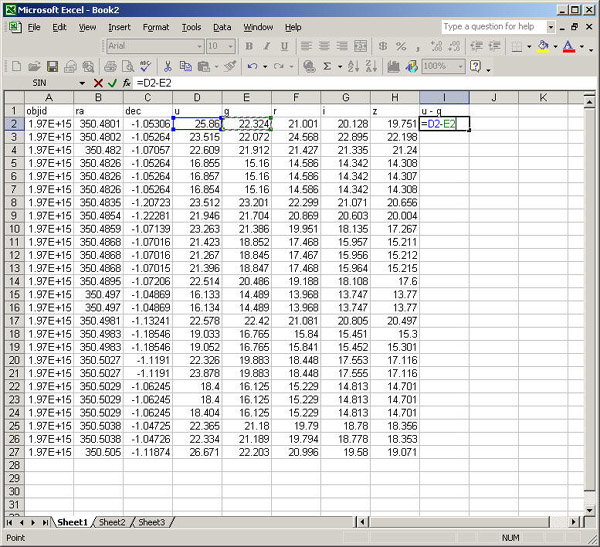Click the Select All corner button
The width and height of the screenshot is (600, 547).
[x=14, y=98]
